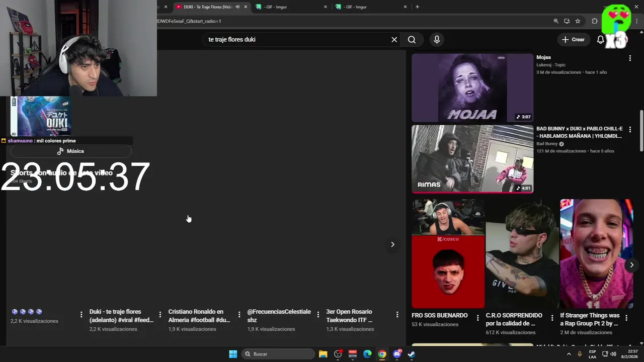Click the taskbar Buscar search box
644x362 pixels.
[x=278, y=354]
